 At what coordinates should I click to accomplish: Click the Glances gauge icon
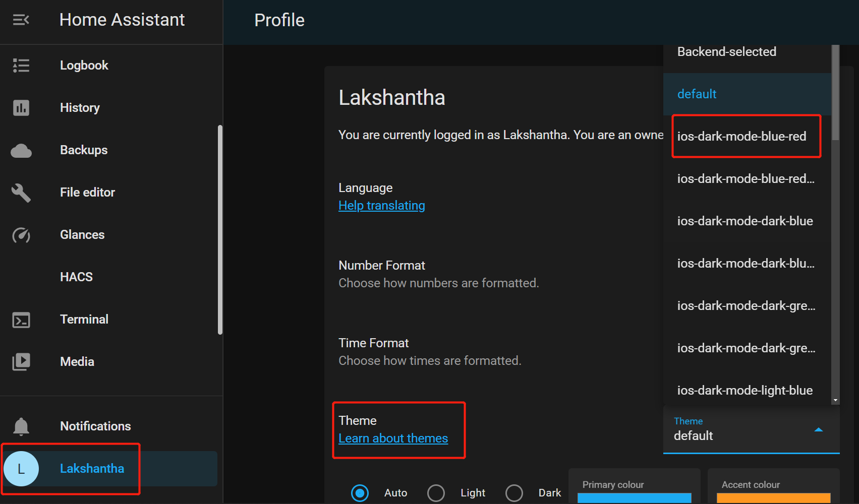click(21, 235)
